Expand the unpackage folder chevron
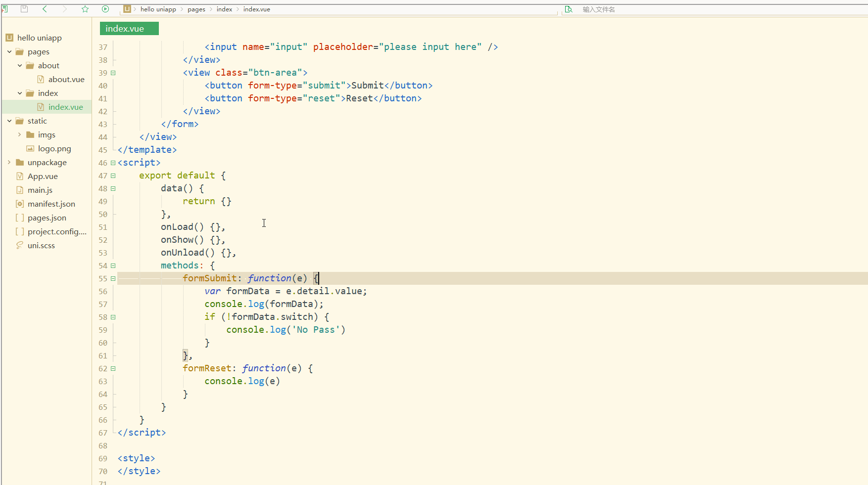The width and height of the screenshot is (868, 485). [9, 162]
